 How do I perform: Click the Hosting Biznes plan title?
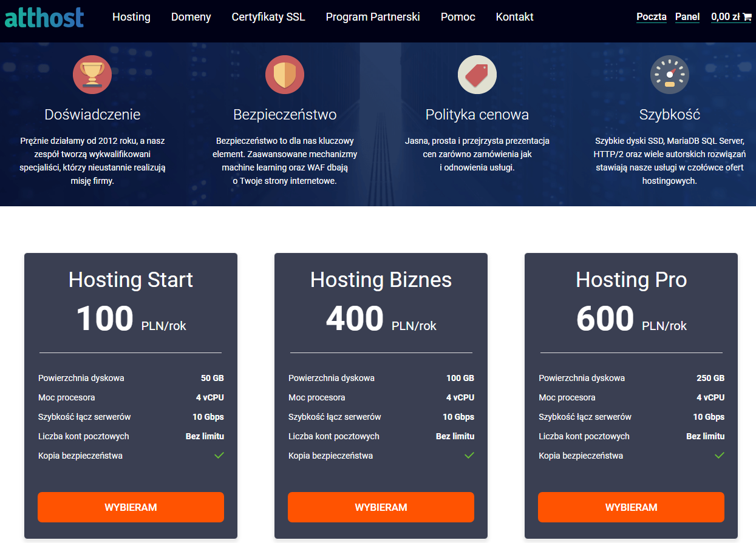click(x=381, y=280)
